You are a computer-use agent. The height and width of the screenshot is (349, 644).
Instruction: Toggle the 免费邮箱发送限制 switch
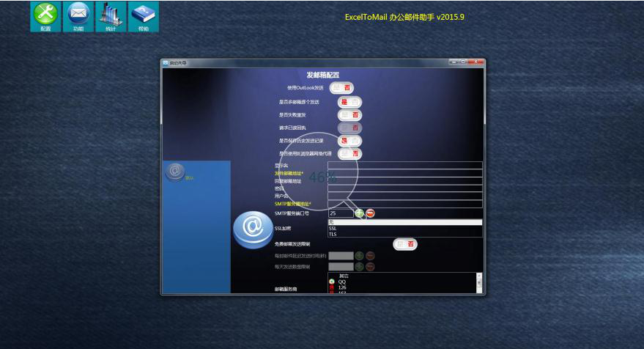pos(405,244)
